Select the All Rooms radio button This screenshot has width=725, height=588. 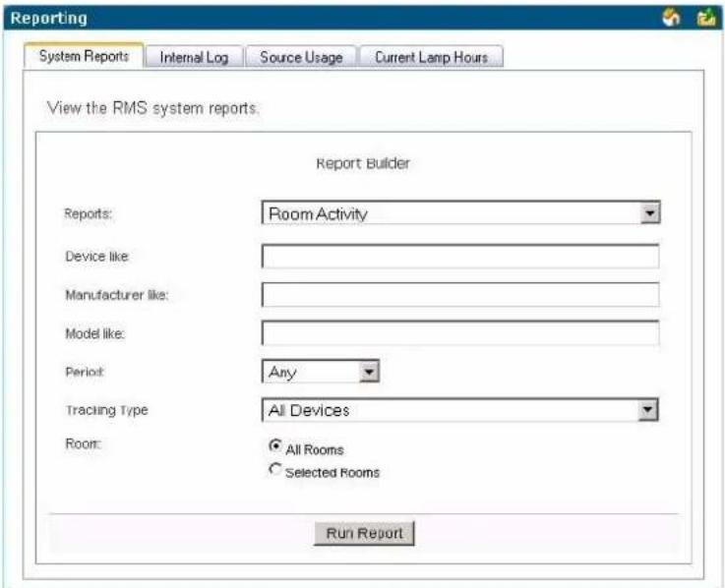point(275,445)
